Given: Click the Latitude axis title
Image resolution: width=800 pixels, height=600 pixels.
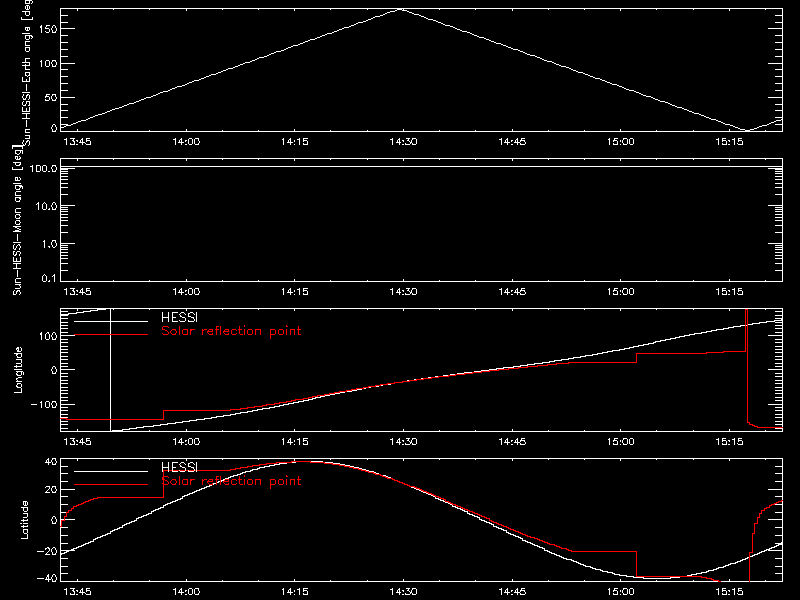Looking at the screenshot, I should tap(24, 520).
